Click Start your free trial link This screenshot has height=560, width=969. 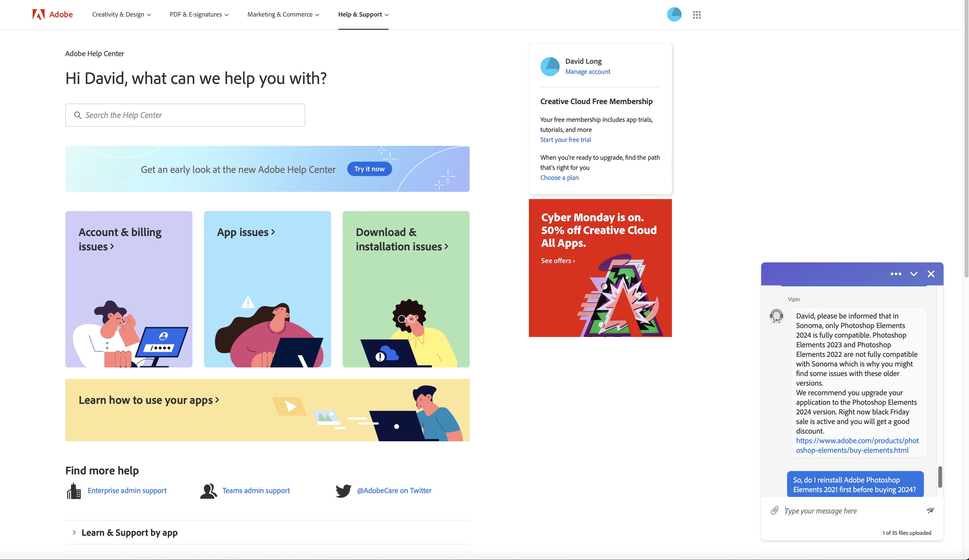(x=566, y=139)
